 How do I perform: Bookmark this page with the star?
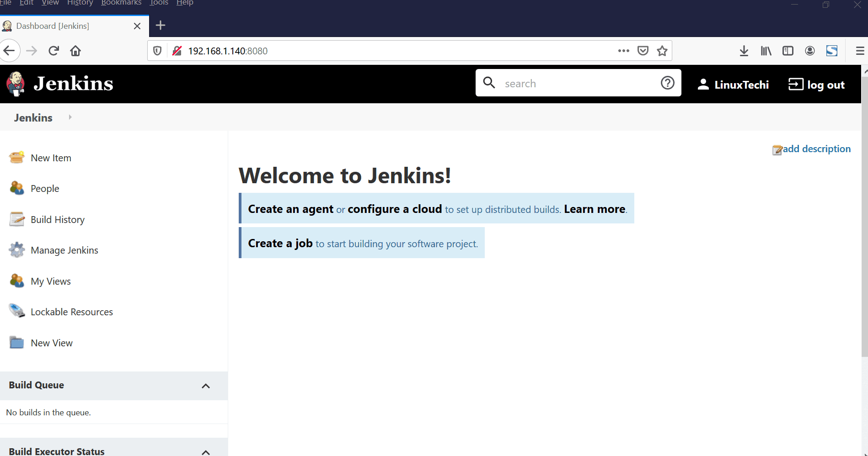point(662,51)
